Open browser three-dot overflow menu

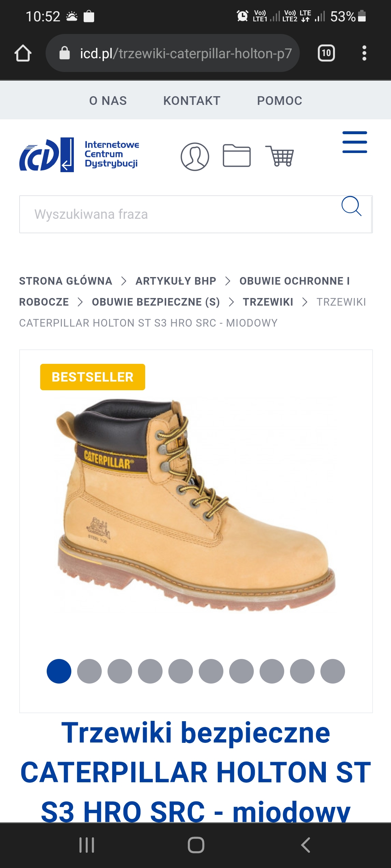[x=364, y=53]
